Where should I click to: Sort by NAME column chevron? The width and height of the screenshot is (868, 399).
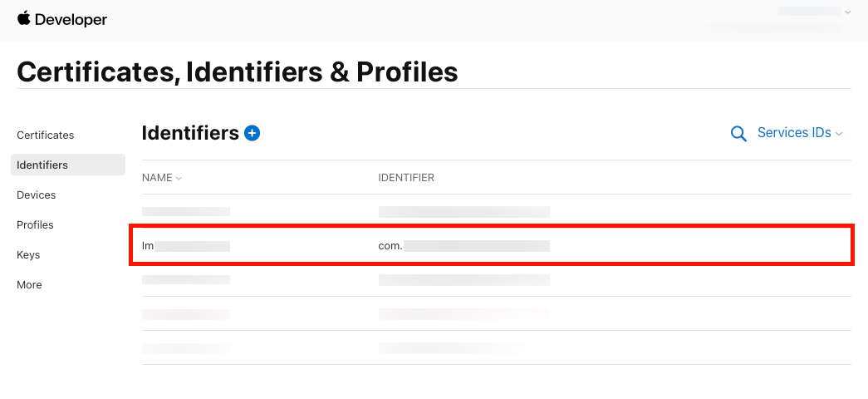tap(179, 178)
